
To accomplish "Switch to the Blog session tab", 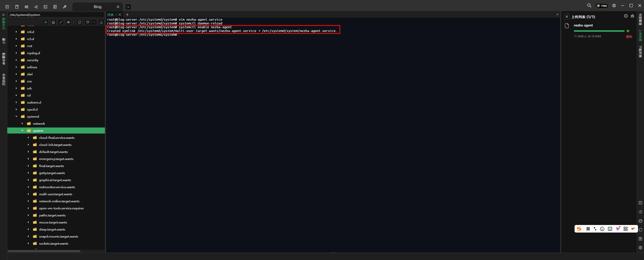I will tap(97, 7).
